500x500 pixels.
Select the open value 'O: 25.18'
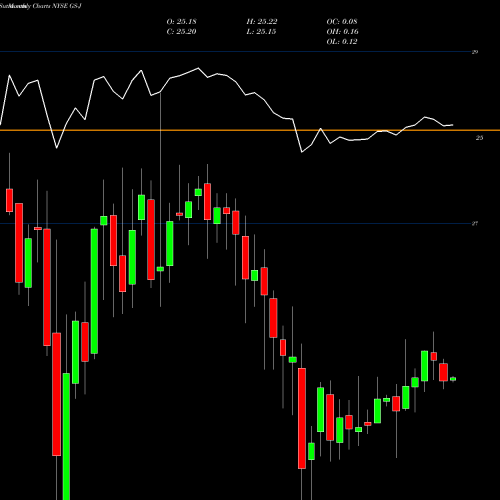point(181,22)
